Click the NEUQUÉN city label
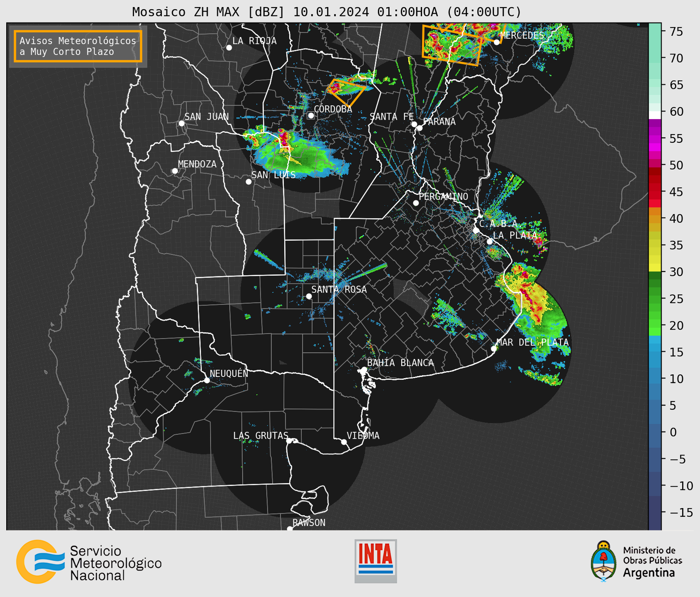Viewport: 700px width, 597px height. point(229,373)
